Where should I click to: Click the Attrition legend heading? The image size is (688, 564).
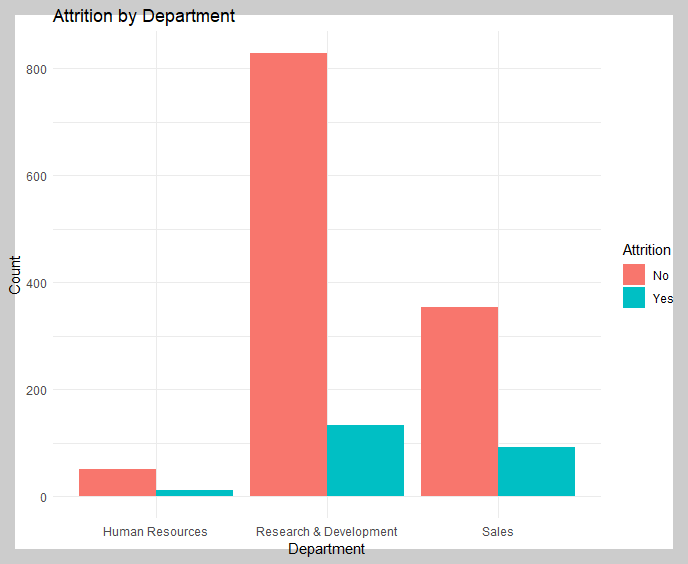click(x=647, y=250)
